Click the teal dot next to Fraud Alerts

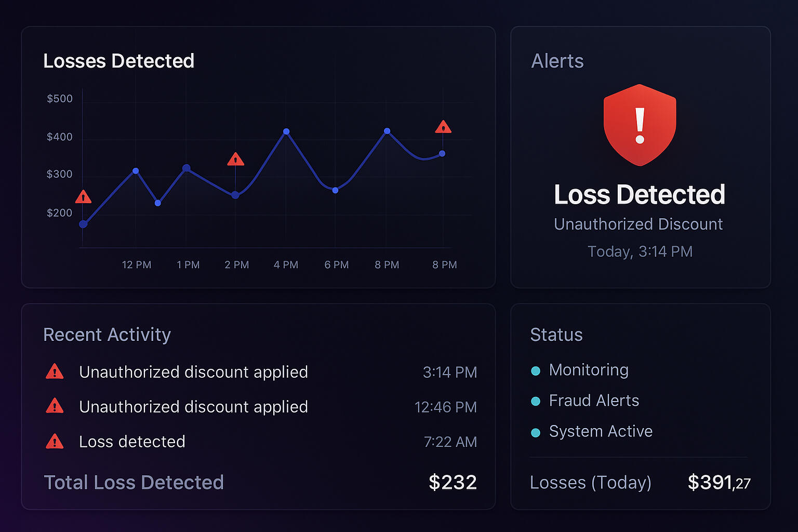point(536,402)
